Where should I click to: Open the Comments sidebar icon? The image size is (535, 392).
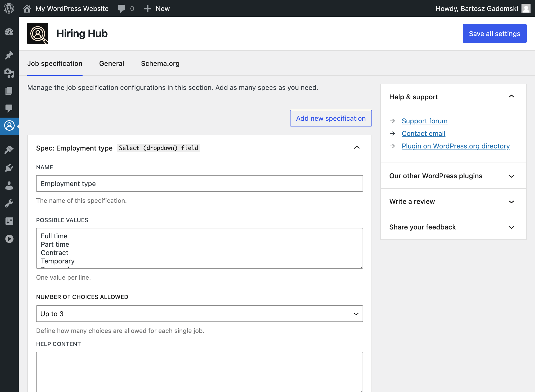point(9,108)
